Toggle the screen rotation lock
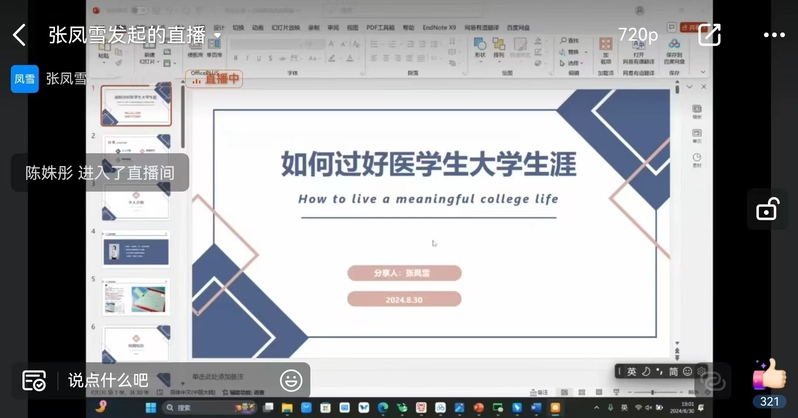Image resolution: width=798 pixels, height=418 pixels. [x=767, y=209]
